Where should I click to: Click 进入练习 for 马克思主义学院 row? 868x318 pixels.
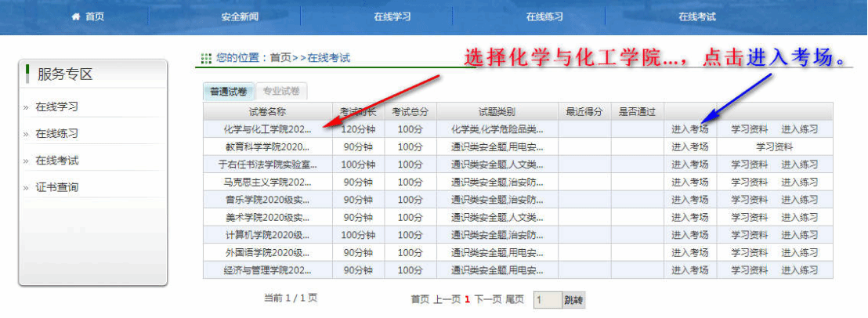pyautogui.click(x=799, y=182)
